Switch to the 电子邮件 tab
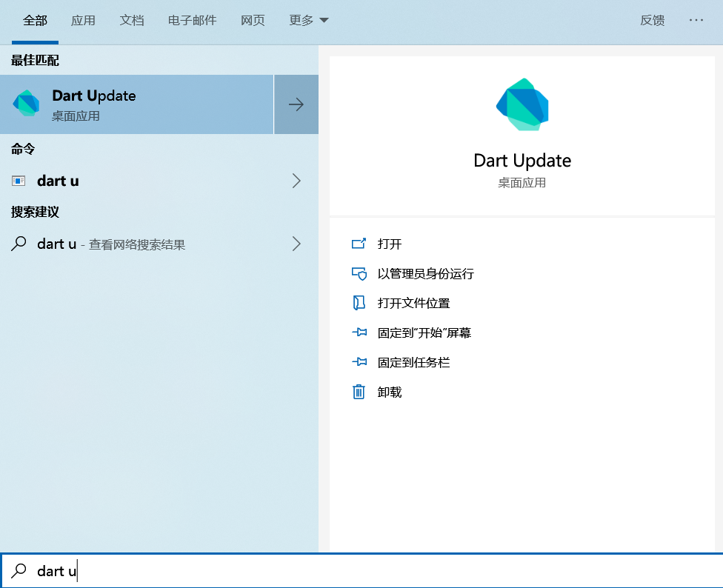Image resolution: width=723 pixels, height=588 pixels. (x=193, y=20)
